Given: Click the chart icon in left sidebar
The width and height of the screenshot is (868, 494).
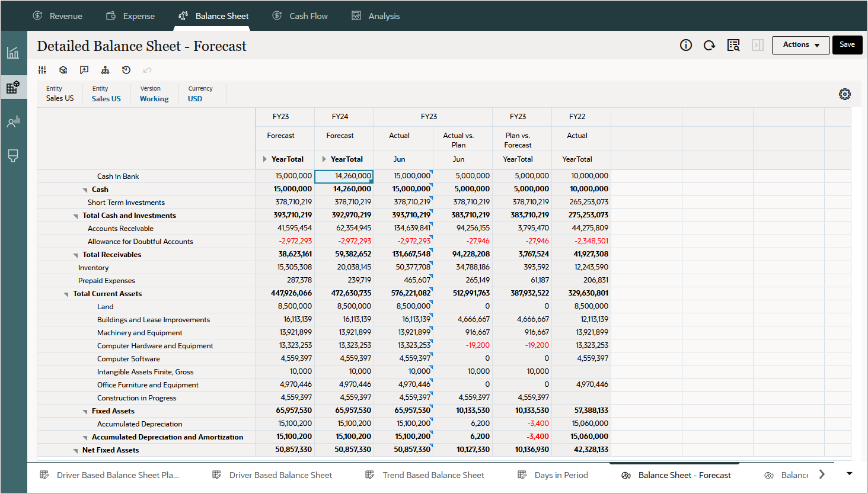Looking at the screenshot, I should coord(13,53).
